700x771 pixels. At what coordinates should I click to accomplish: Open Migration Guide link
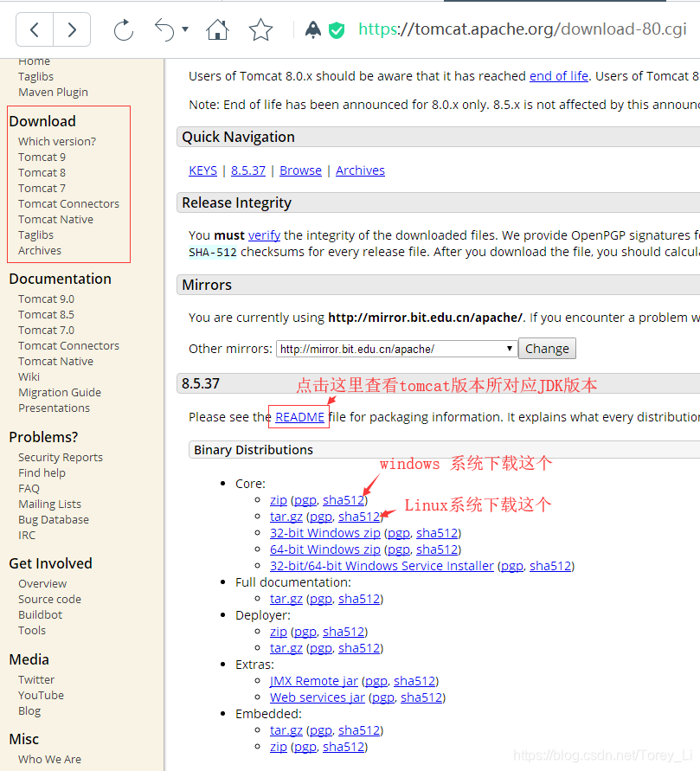(60, 393)
